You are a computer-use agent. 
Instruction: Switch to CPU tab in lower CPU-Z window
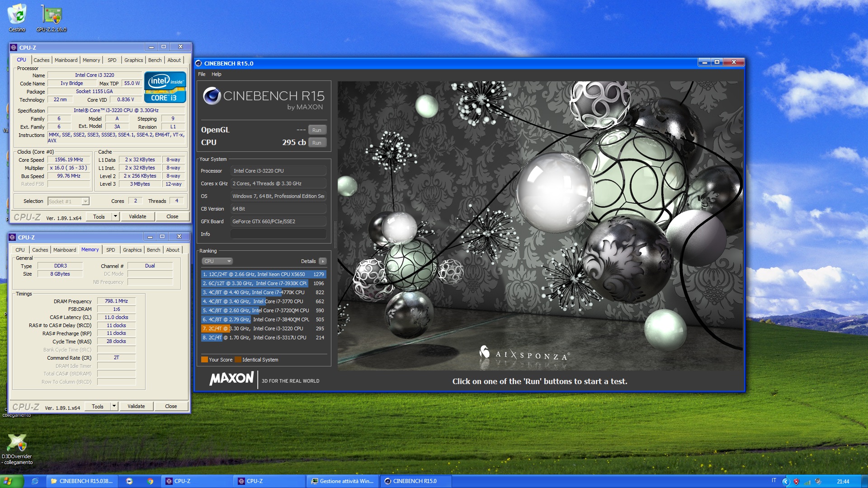pyautogui.click(x=20, y=250)
